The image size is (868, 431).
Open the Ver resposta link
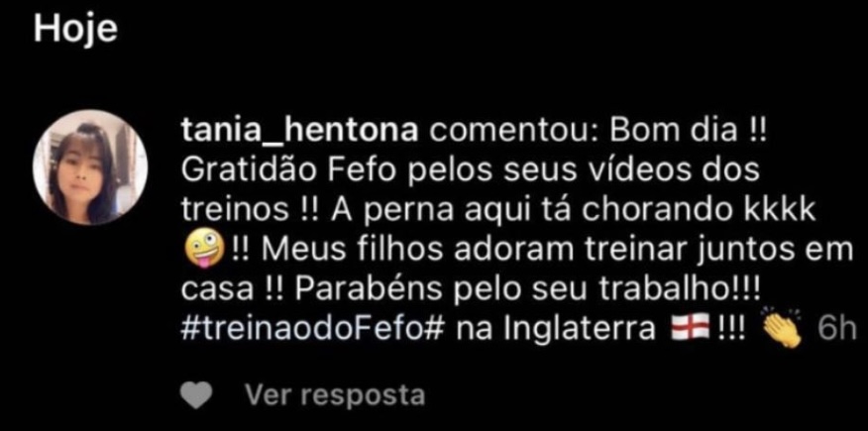tap(335, 395)
